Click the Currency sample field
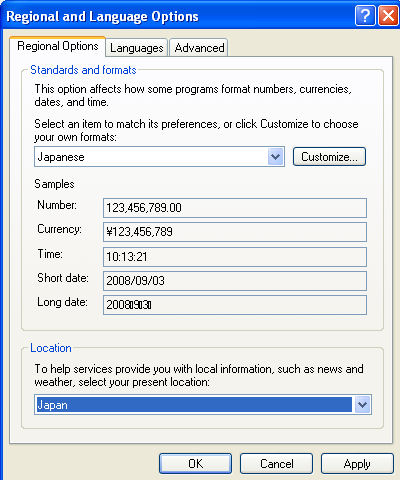 pos(235,232)
